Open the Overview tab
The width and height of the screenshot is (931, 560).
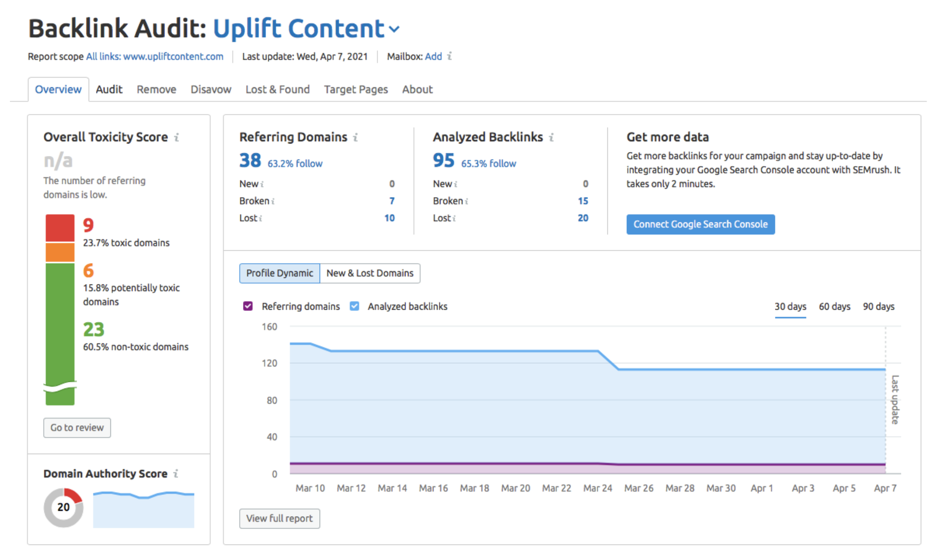(x=58, y=89)
